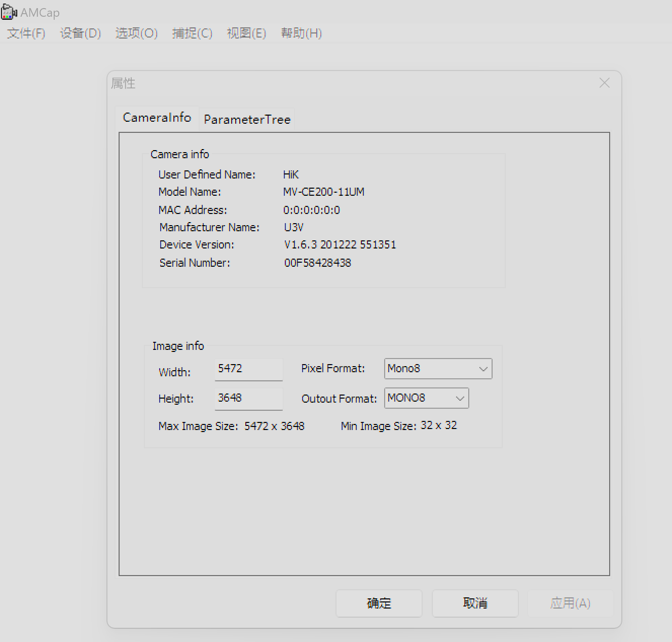Click the manufacturer name U3V

coord(294,227)
